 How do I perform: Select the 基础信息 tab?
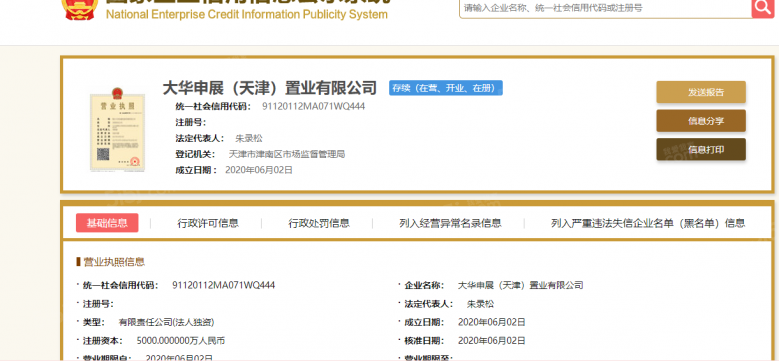coord(107,223)
